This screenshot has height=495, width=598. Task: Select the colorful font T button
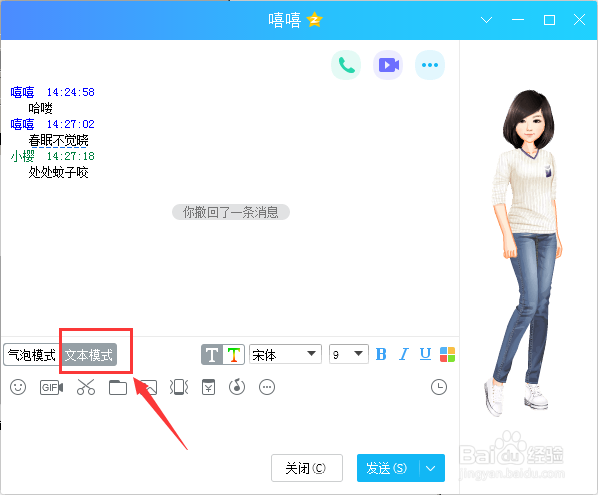[234, 355]
